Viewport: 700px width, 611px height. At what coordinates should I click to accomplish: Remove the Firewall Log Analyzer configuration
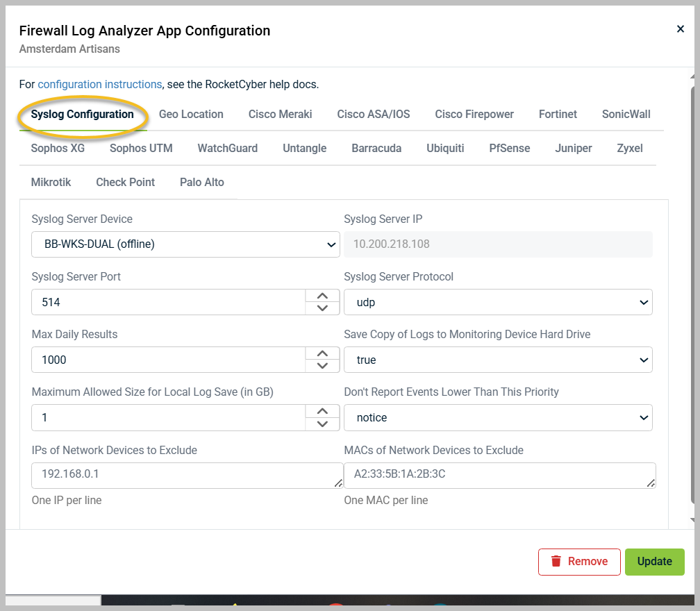tap(579, 562)
